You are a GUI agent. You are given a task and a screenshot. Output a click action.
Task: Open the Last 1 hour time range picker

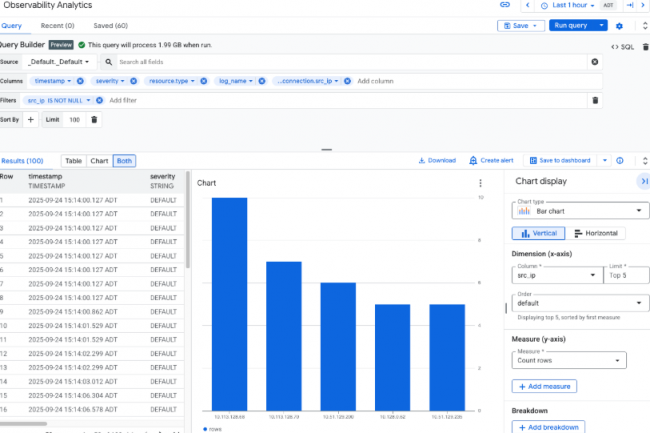(568, 6)
